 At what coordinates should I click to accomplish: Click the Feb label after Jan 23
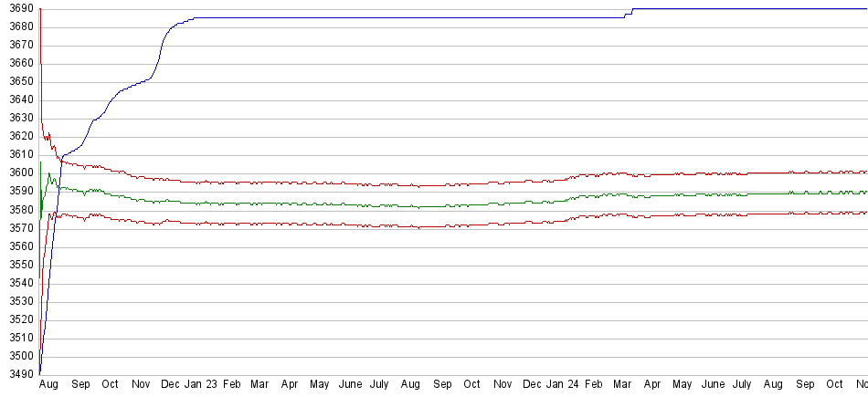pyautogui.click(x=232, y=386)
